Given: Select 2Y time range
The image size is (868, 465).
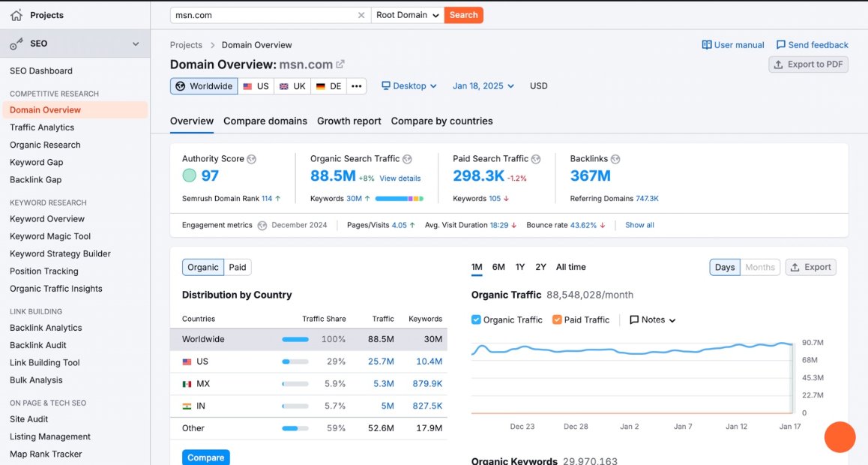Looking at the screenshot, I should (541, 267).
